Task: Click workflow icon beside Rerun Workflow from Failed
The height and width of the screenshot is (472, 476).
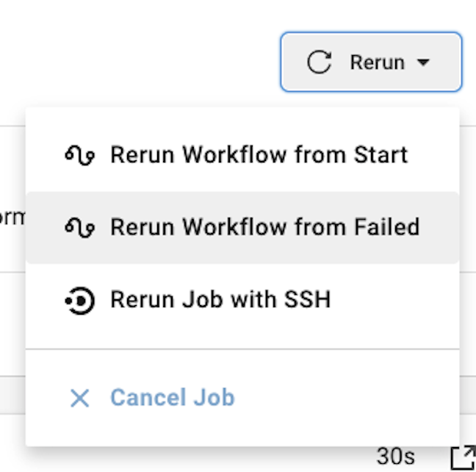Action: [x=80, y=228]
